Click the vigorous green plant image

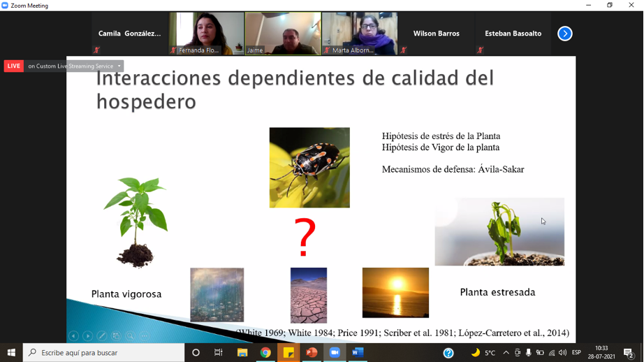coord(136,223)
